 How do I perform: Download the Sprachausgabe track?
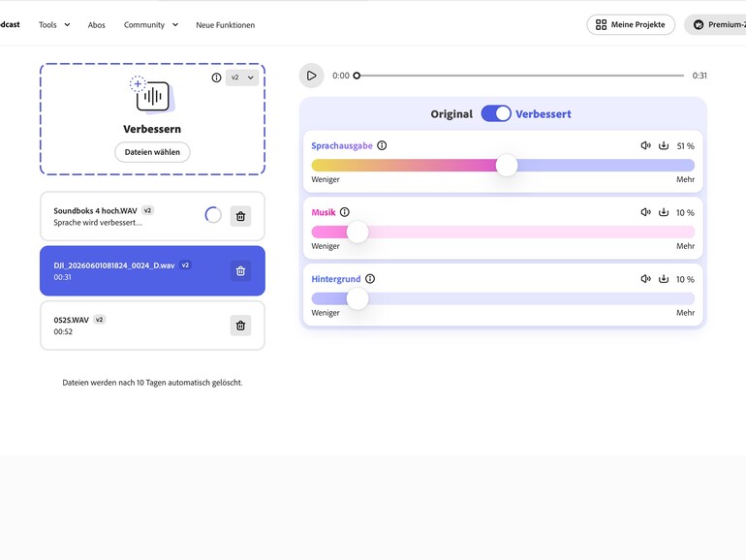(664, 145)
